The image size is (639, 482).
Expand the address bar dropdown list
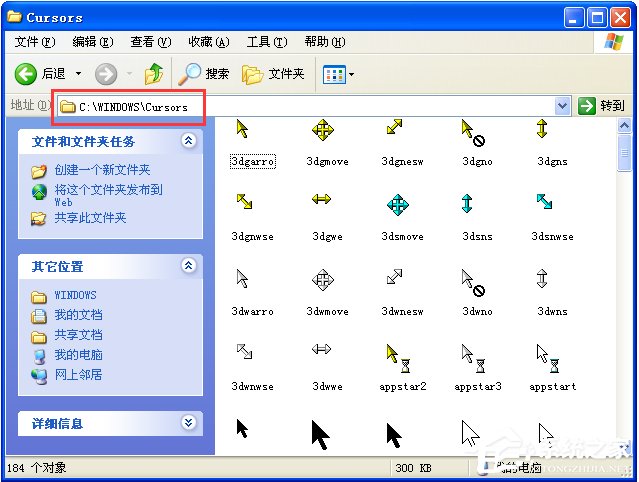562,106
